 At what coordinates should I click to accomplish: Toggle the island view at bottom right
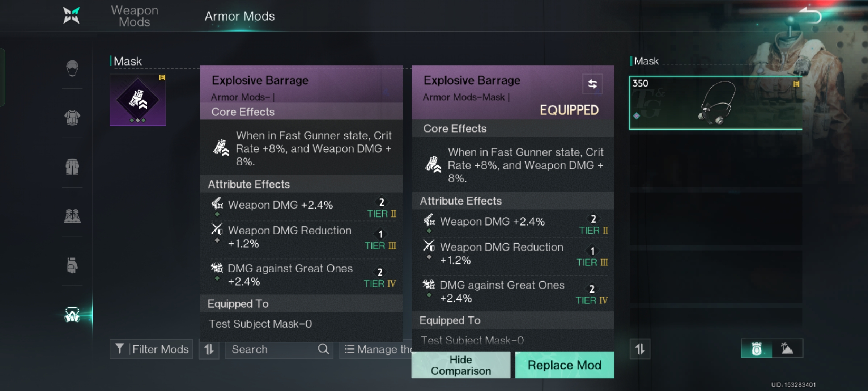[x=787, y=349]
